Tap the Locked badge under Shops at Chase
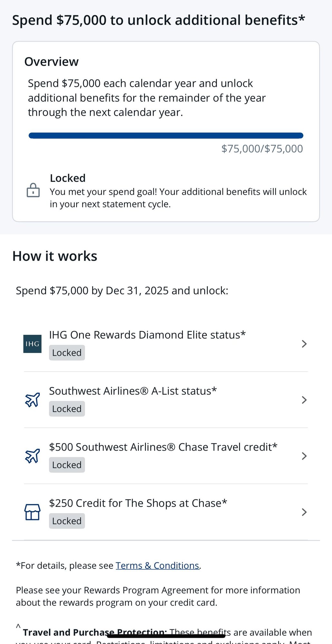 pos(67,521)
